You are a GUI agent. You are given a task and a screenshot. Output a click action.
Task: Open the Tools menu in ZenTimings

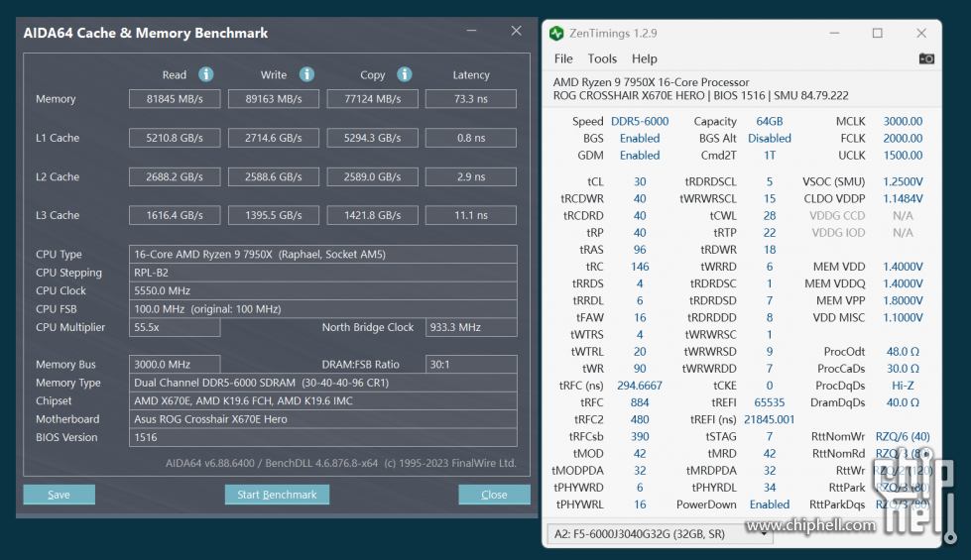click(602, 58)
